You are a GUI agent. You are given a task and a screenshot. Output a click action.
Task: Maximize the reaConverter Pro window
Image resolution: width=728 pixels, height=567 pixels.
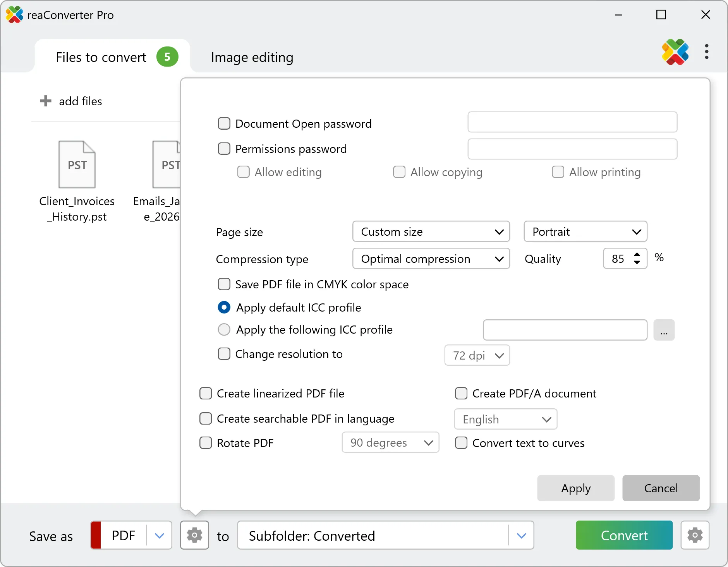point(661,15)
